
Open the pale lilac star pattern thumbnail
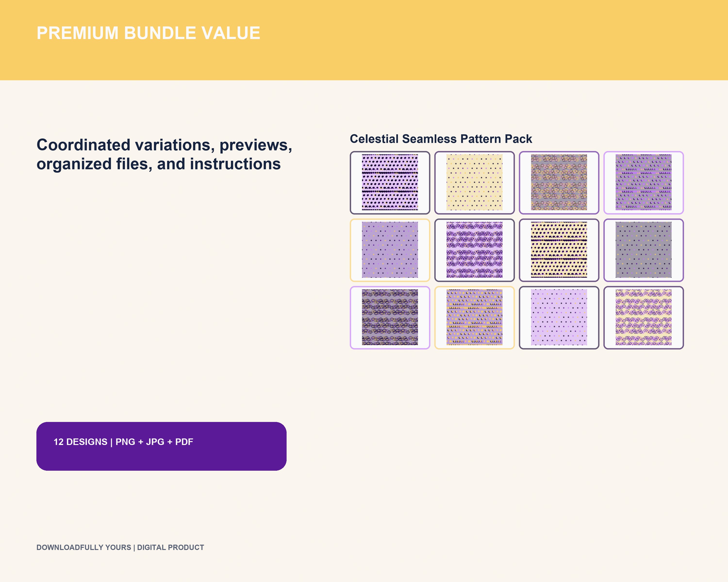559,317
